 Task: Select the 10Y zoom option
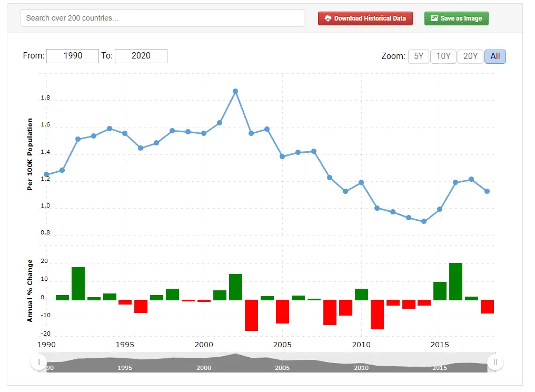pos(443,56)
